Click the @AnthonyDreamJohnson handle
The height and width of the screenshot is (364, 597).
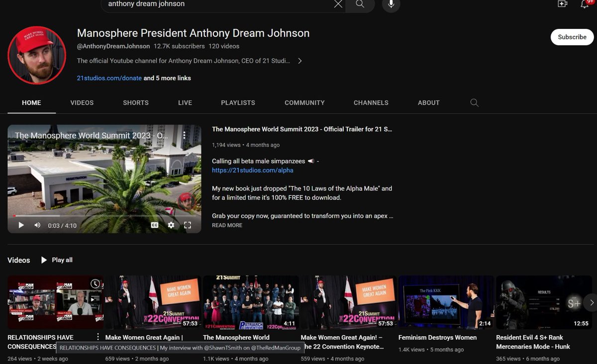pos(113,46)
